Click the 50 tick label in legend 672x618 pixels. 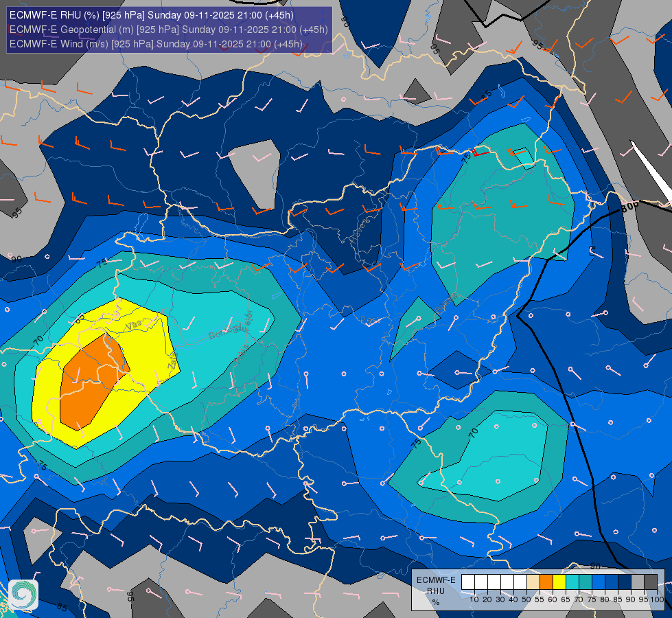pos(526,599)
